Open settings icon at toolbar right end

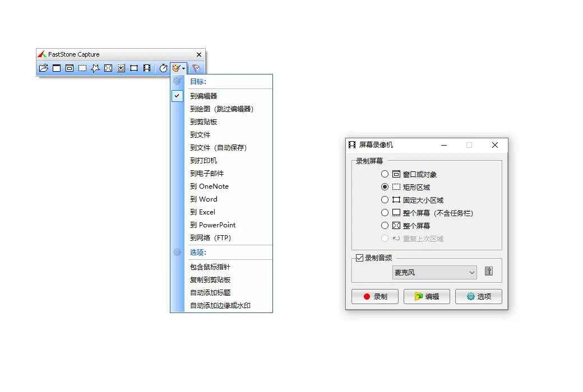(196, 68)
